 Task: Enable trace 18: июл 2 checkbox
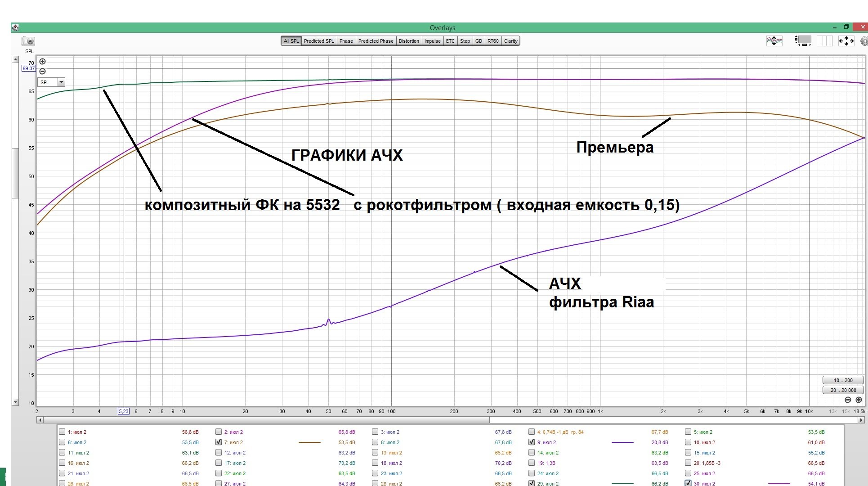tap(375, 463)
